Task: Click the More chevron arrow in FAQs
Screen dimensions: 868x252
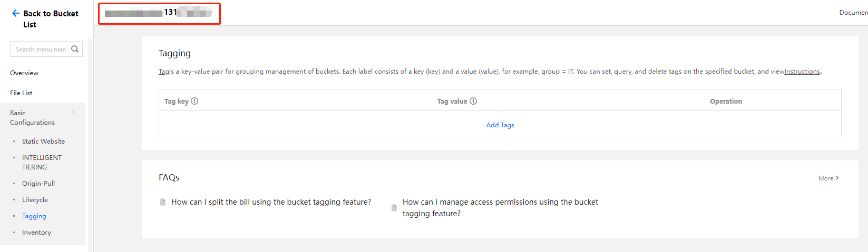Action: [x=837, y=178]
